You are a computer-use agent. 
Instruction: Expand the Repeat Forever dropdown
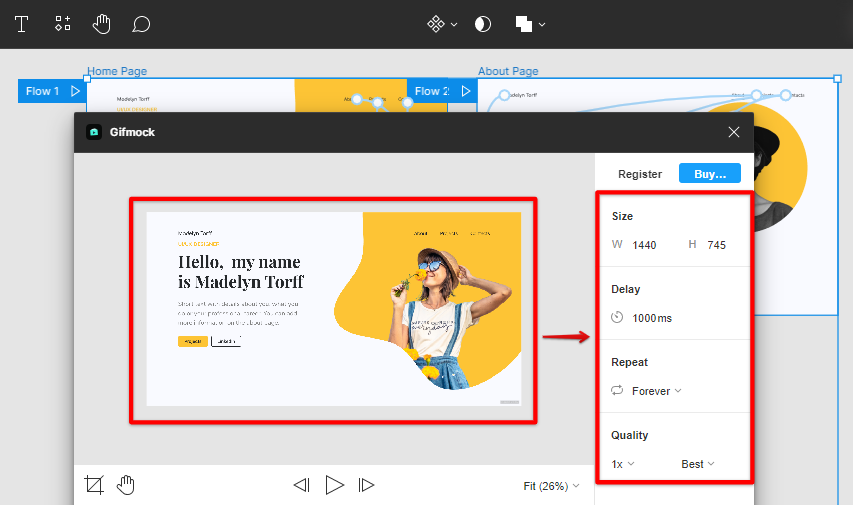(x=657, y=391)
